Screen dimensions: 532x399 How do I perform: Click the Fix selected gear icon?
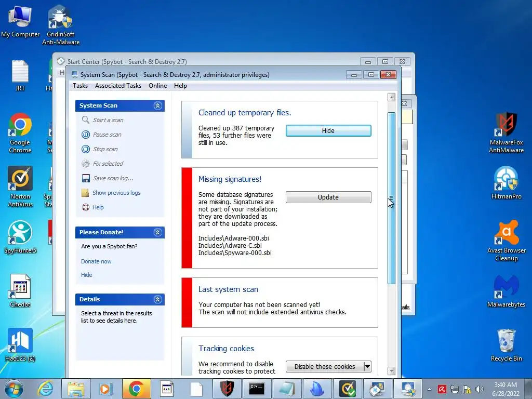(x=86, y=164)
